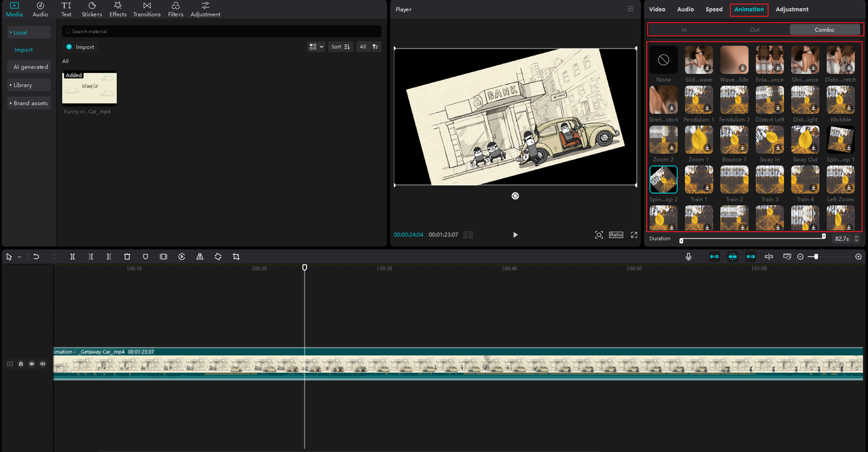
Task: Select the Out animation tab
Action: click(755, 30)
